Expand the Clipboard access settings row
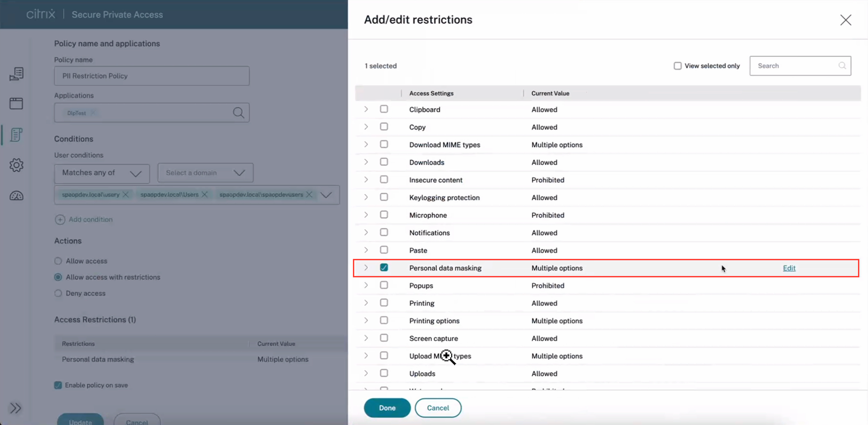The image size is (868, 425). [366, 109]
